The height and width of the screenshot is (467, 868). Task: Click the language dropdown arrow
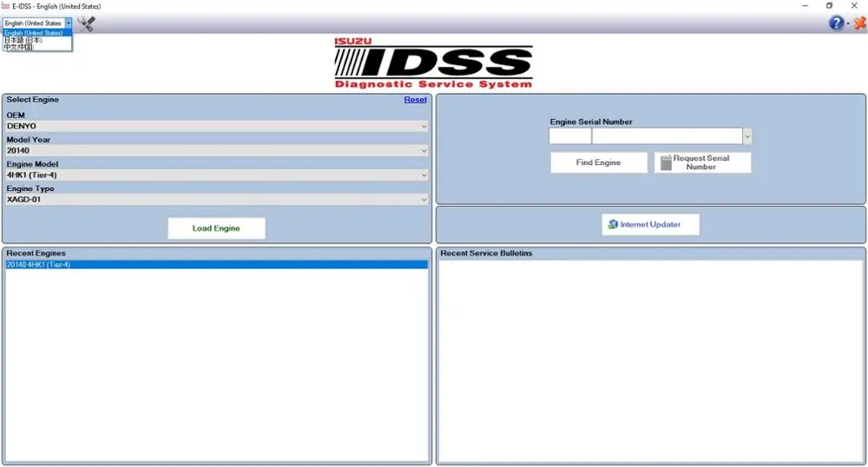[x=68, y=23]
